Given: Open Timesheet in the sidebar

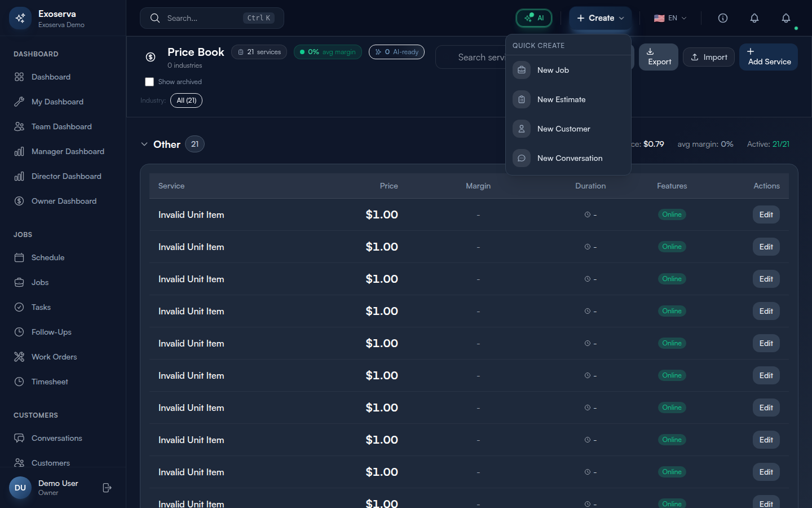Looking at the screenshot, I should (x=50, y=382).
